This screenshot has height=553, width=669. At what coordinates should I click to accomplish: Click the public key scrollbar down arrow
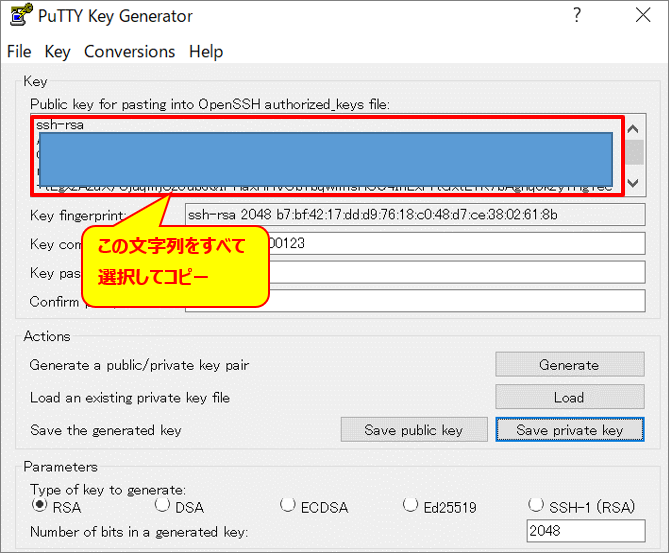[634, 183]
